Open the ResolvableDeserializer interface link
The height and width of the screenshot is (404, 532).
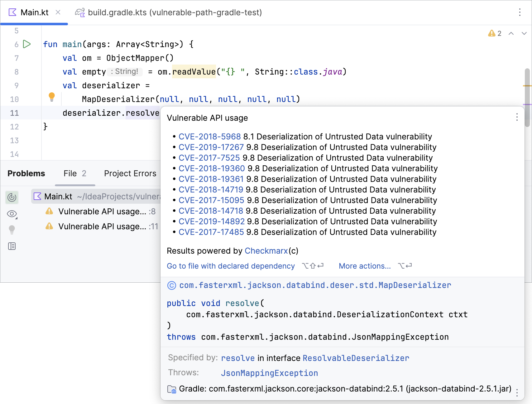tap(356, 358)
